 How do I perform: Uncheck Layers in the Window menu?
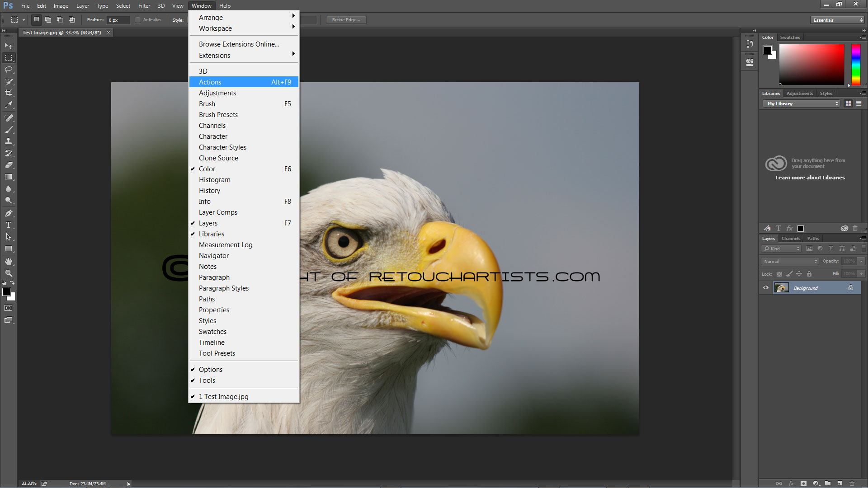(244, 223)
